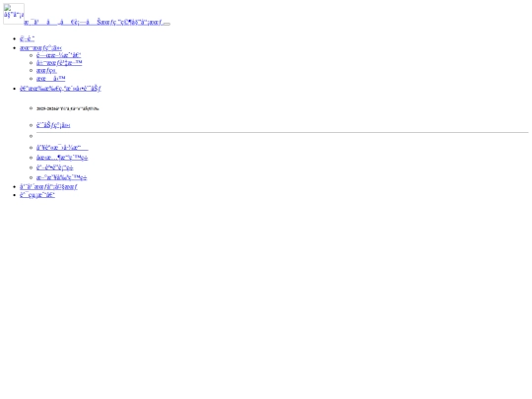
Task: Select the first sub-link under the second menu item
Action: [x=59, y=55]
